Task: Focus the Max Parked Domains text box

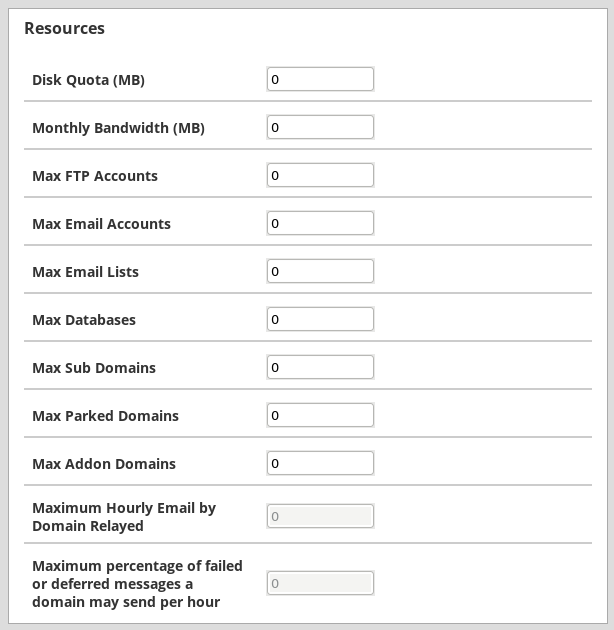Action: click(x=320, y=415)
